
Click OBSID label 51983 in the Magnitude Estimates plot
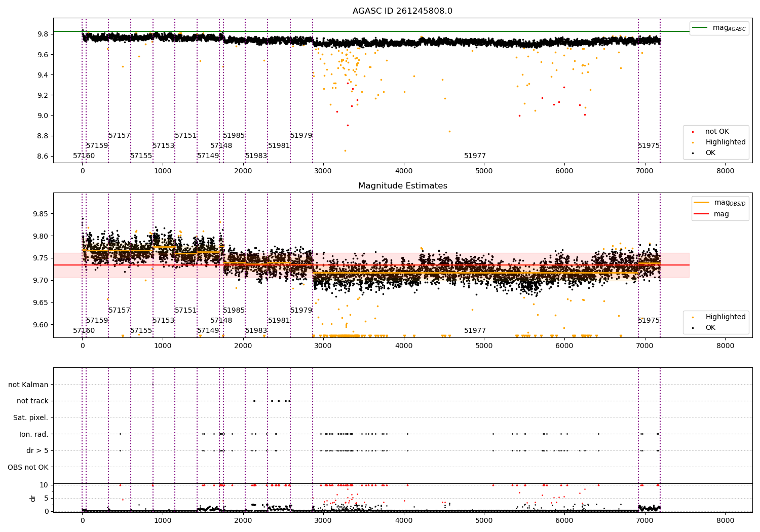[x=256, y=331]
